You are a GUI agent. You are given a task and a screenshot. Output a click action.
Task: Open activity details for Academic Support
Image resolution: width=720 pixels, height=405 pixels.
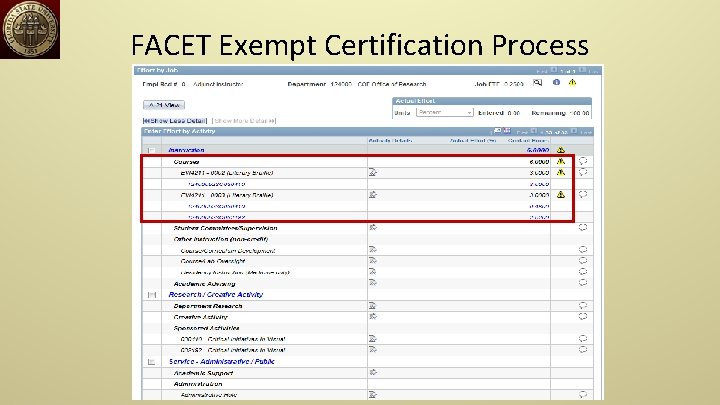[373, 372]
